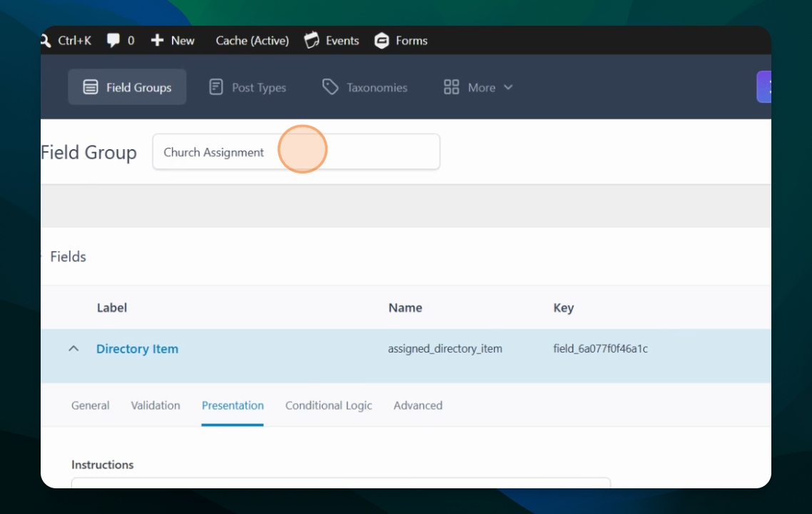
Task: Click the Instructions label
Action: click(103, 465)
